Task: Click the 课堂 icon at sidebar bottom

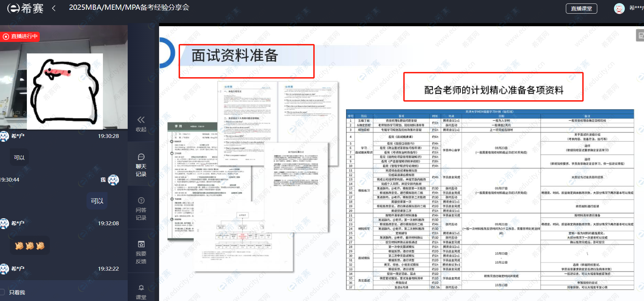Action: pyautogui.click(x=141, y=288)
